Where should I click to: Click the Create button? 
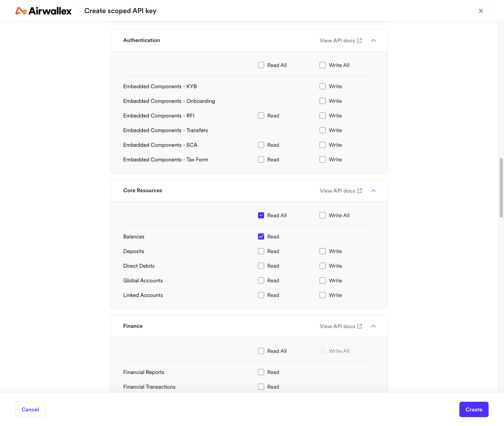(x=474, y=409)
